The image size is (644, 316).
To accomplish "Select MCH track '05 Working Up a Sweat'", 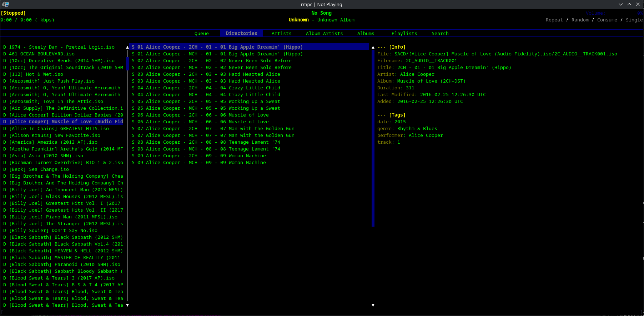I will [249, 108].
